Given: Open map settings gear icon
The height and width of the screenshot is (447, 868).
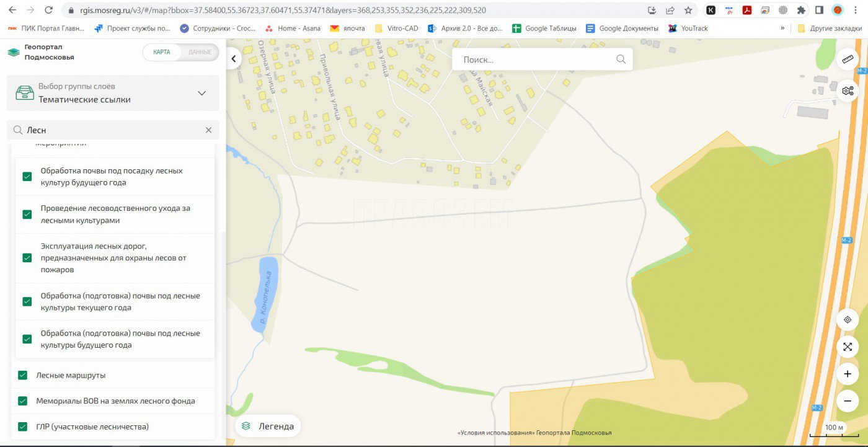Looking at the screenshot, I should click(848, 91).
